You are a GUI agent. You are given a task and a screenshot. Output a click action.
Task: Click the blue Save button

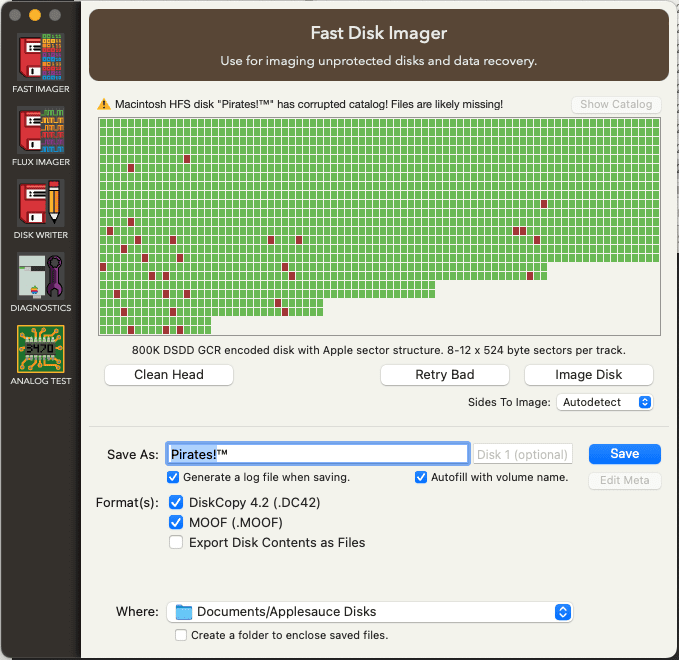[624, 454]
